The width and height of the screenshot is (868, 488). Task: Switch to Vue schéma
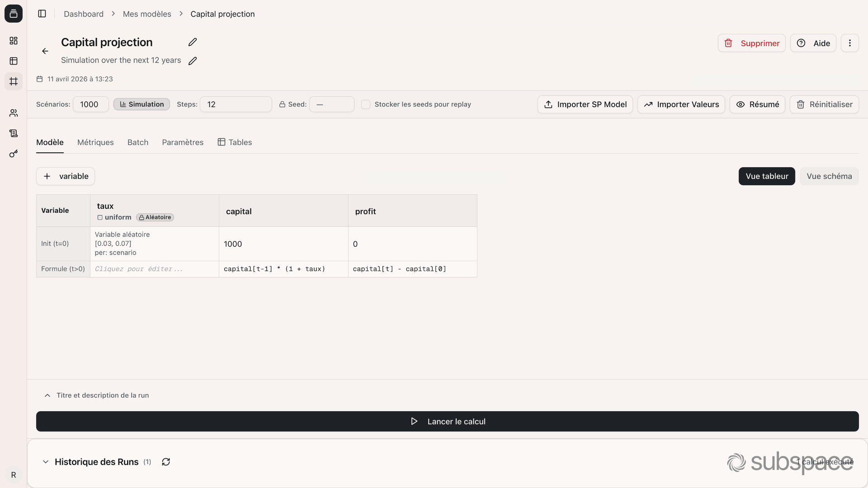point(829,176)
